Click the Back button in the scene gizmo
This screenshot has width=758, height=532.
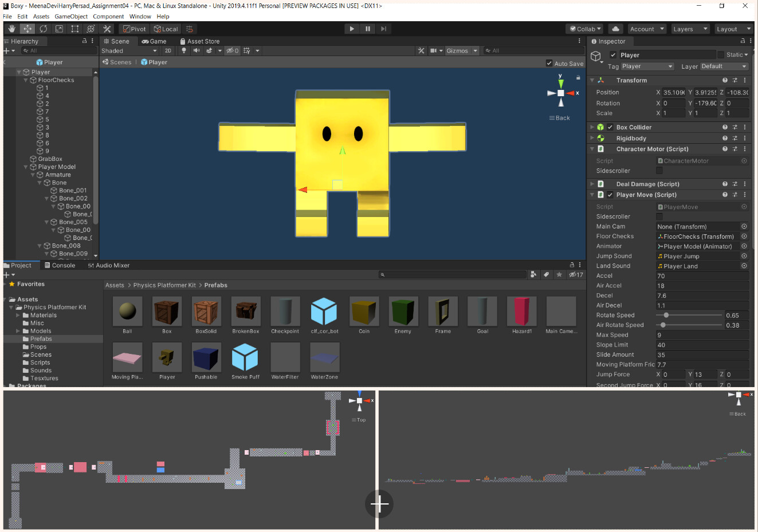point(559,118)
